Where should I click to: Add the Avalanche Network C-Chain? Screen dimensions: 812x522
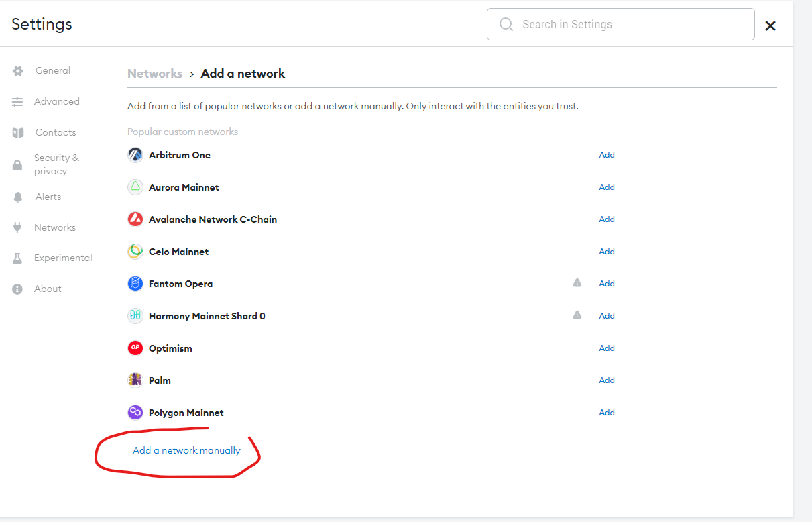point(607,219)
